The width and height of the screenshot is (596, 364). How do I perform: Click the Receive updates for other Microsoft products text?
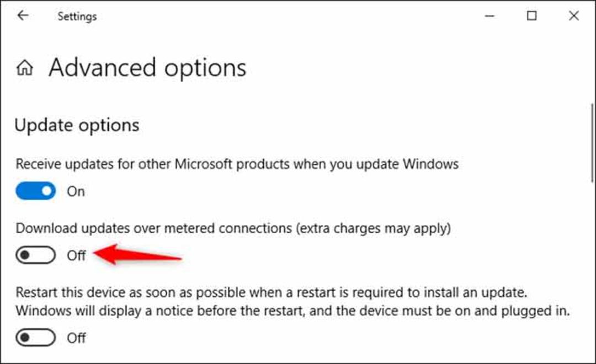(237, 164)
